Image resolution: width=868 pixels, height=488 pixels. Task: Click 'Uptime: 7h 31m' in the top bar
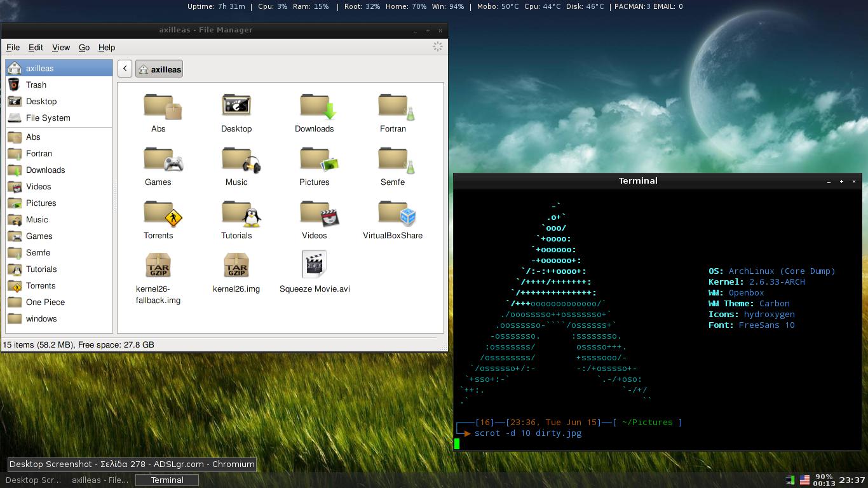tap(216, 6)
